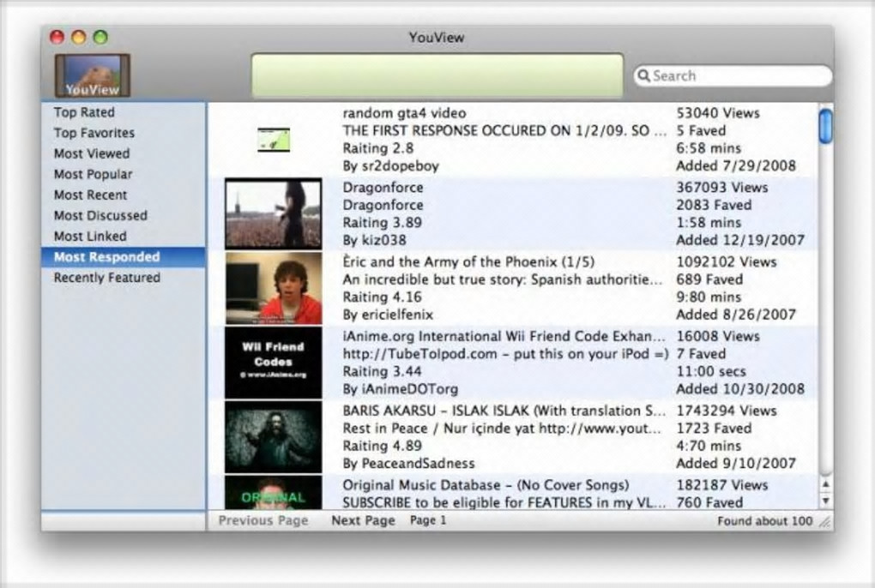Image resolution: width=875 pixels, height=588 pixels.
Task: Select Most Responded category
Action: click(x=124, y=257)
